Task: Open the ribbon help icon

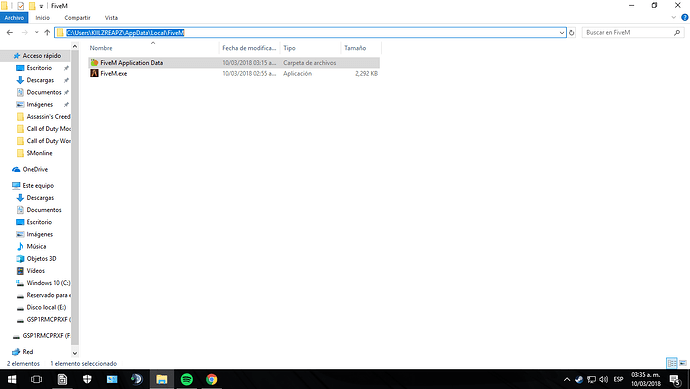Action: 685,18
